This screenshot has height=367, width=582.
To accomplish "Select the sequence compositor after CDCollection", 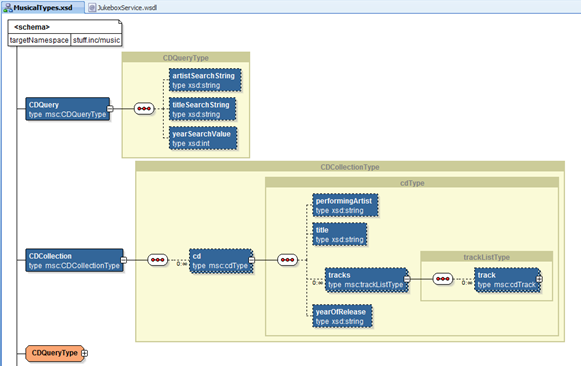I will pos(157,260).
